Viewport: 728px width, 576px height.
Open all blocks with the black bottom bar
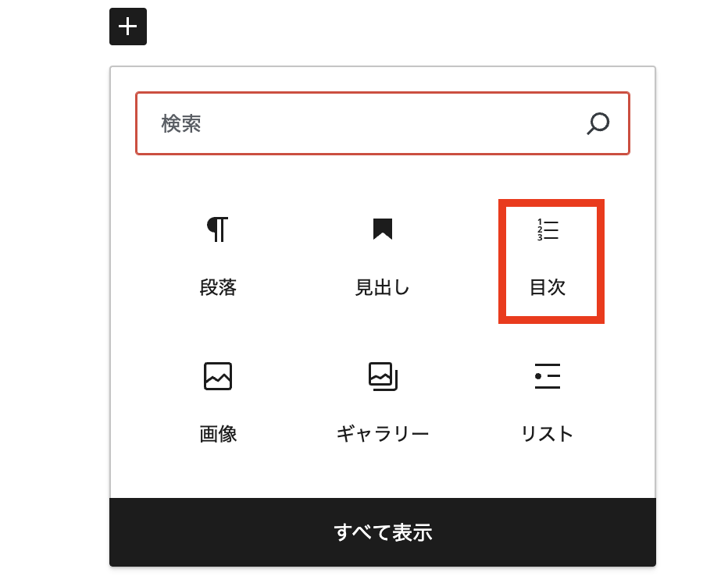(383, 532)
